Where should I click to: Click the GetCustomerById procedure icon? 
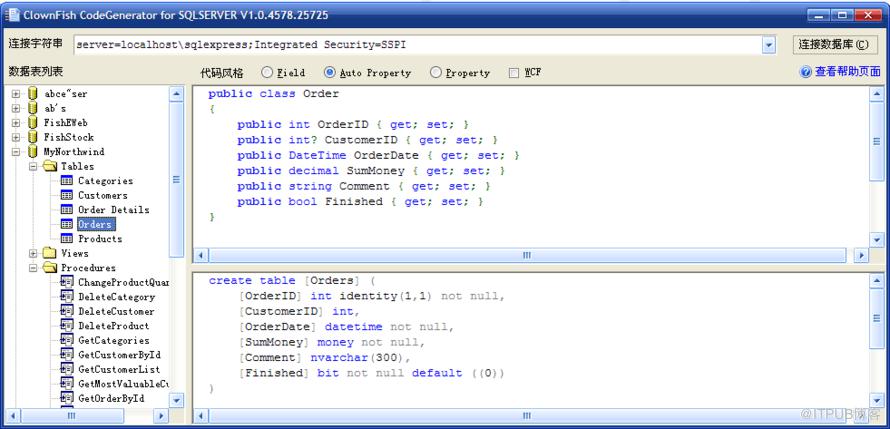(67, 355)
